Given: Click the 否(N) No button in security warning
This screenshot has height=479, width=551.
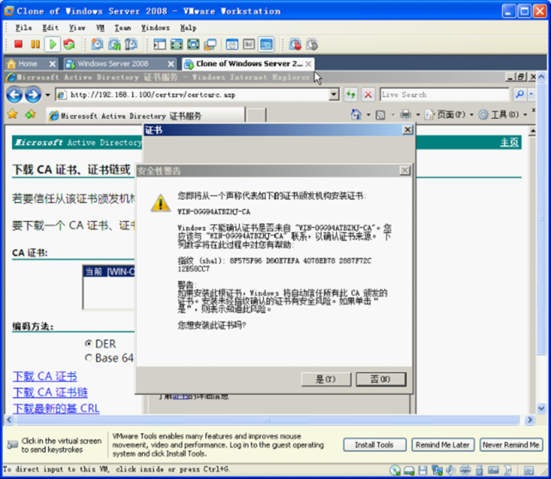Looking at the screenshot, I should point(381,379).
